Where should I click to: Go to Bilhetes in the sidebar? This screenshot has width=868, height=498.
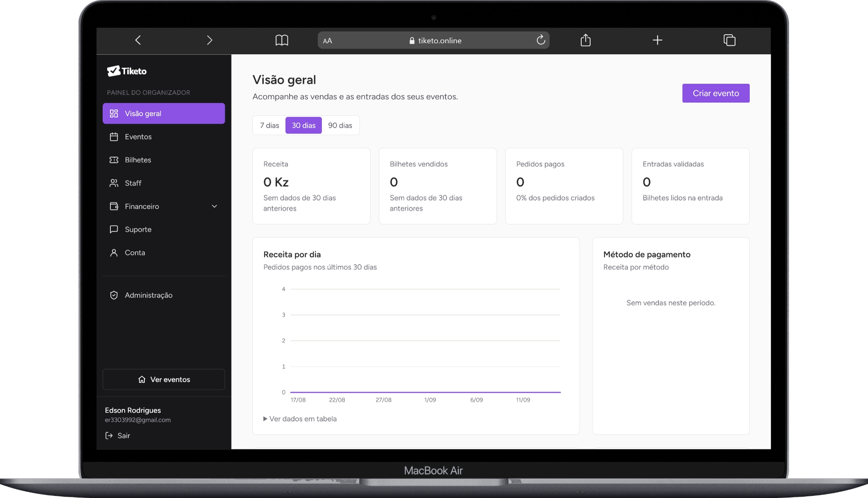(x=164, y=160)
